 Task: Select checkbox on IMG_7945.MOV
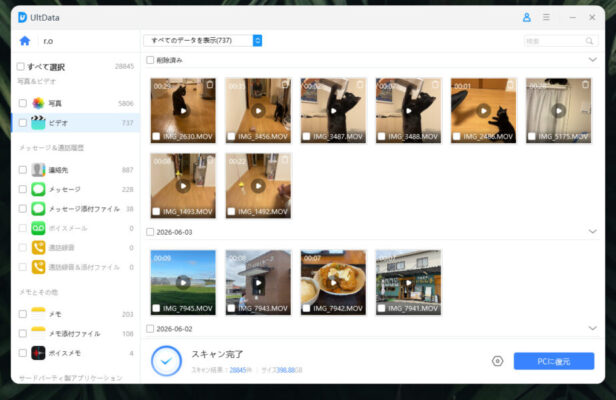point(156,308)
